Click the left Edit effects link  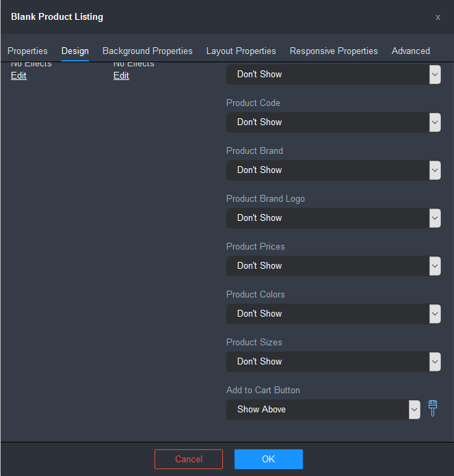tap(18, 75)
